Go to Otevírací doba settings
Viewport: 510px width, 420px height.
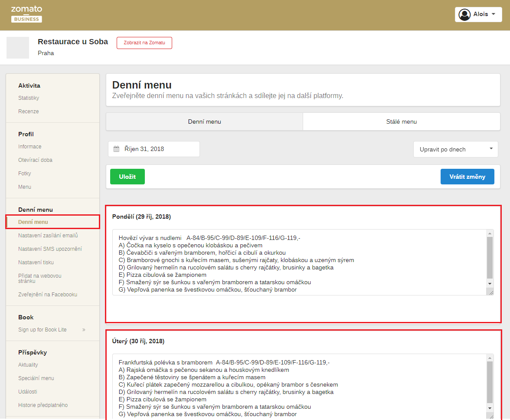(x=35, y=160)
